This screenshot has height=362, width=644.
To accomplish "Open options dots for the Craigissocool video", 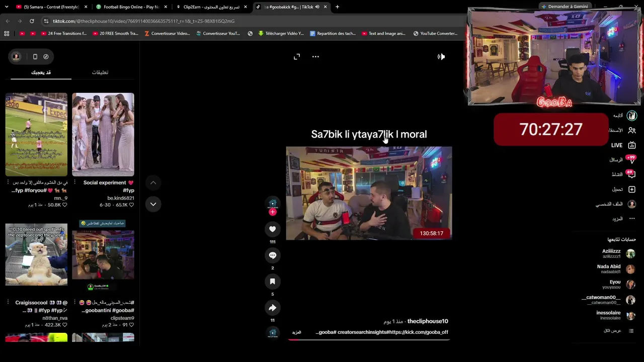I will [x=8, y=303].
